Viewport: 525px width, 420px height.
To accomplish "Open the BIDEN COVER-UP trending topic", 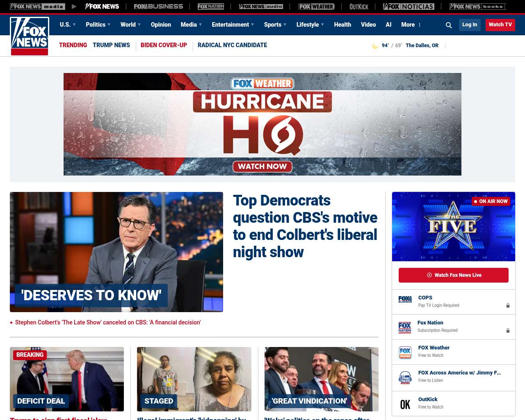I will 164,45.
